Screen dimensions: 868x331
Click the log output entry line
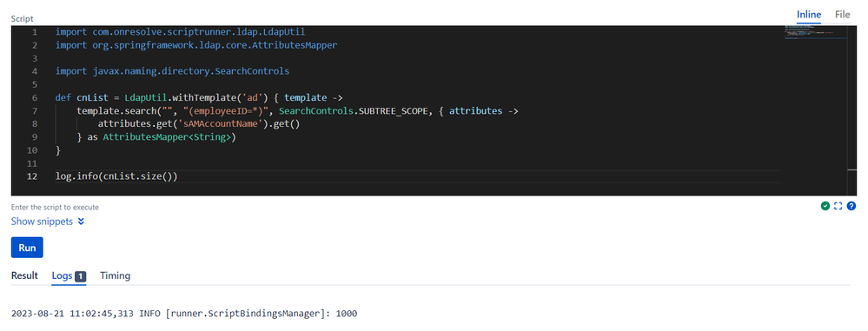(184, 314)
